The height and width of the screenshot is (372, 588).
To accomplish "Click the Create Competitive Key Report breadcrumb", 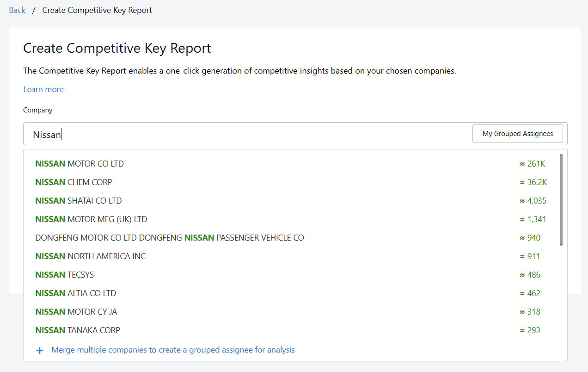I will (x=97, y=10).
